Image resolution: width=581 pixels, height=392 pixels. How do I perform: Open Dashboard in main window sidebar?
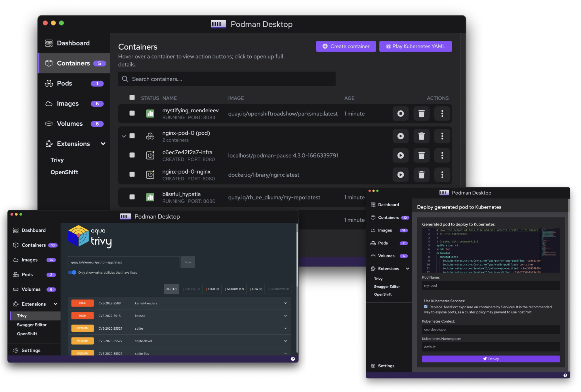[x=73, y=43]
